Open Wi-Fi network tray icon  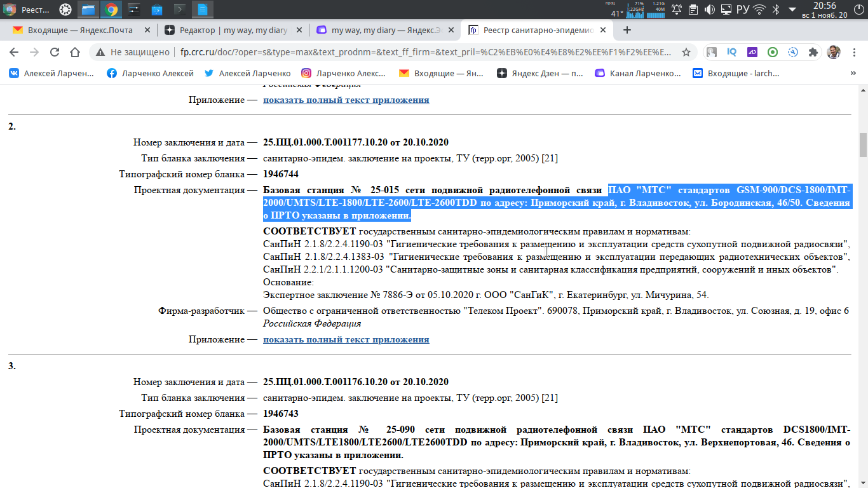tap(759, 10)
